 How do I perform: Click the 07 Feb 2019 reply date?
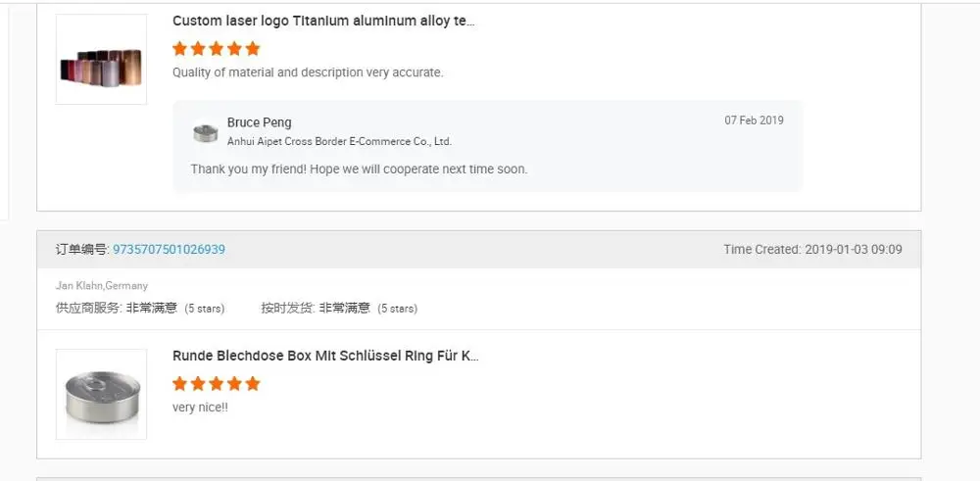(754, 120)
